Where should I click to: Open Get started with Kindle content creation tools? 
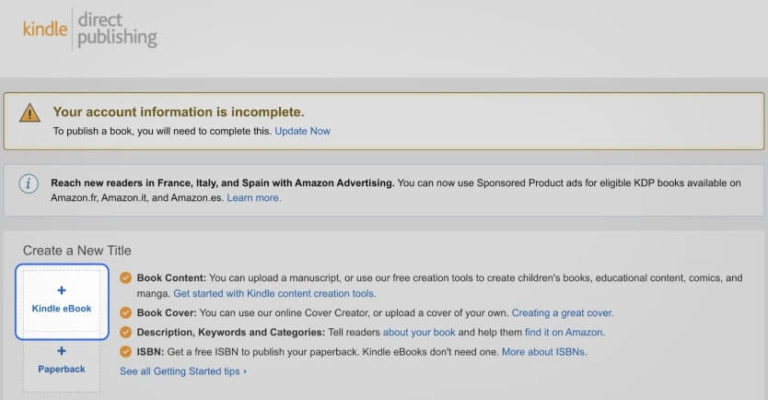click(274, 293)
